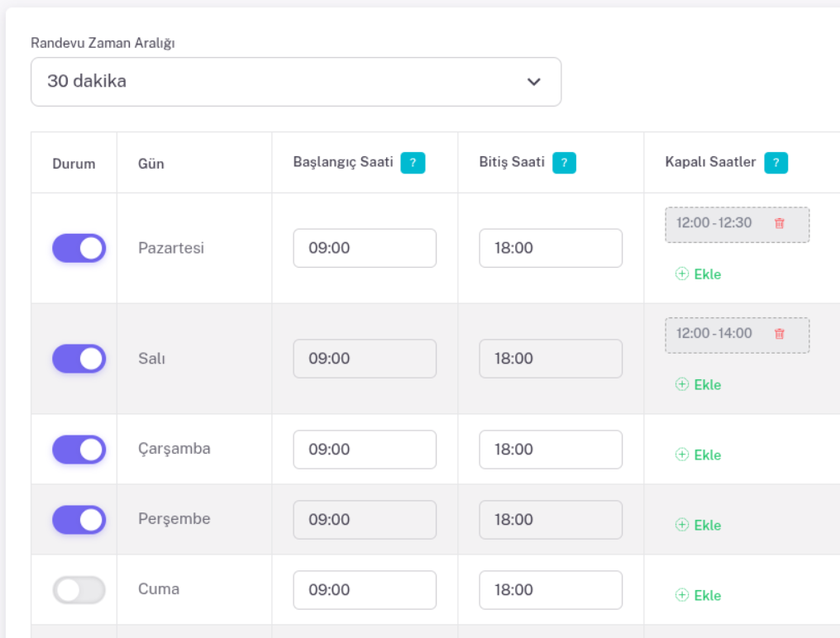This screenshot has width=840, height=638.
Task: Add closed hours for Salı with Ekle
Action: (699, 385)
